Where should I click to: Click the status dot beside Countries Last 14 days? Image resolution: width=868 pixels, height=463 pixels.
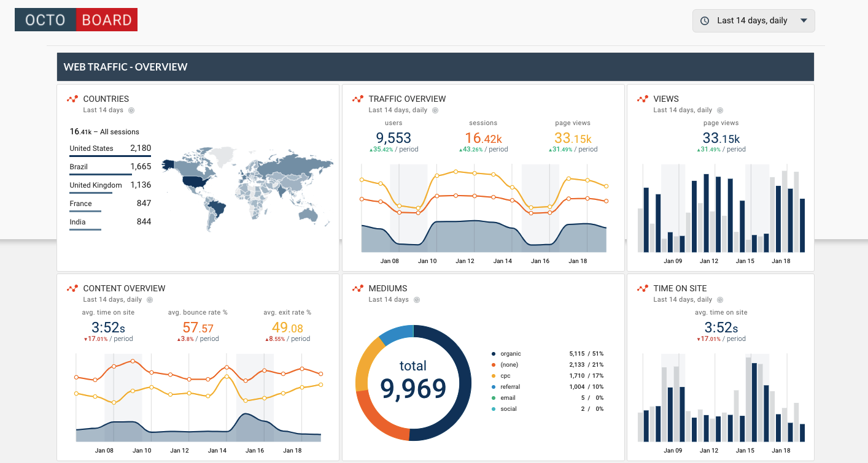[131, 110]
